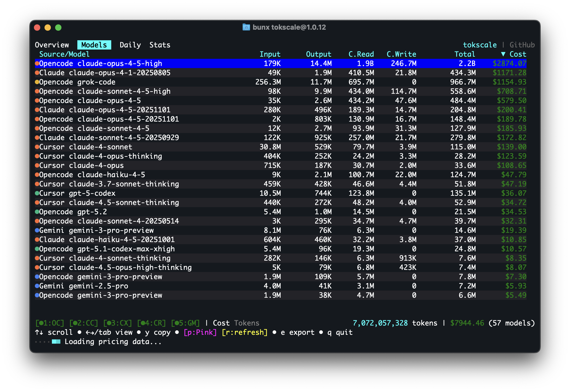Click yellow dot beside Opencode grok-code
The image size is (570, 392).
click(x=37, y=82)
